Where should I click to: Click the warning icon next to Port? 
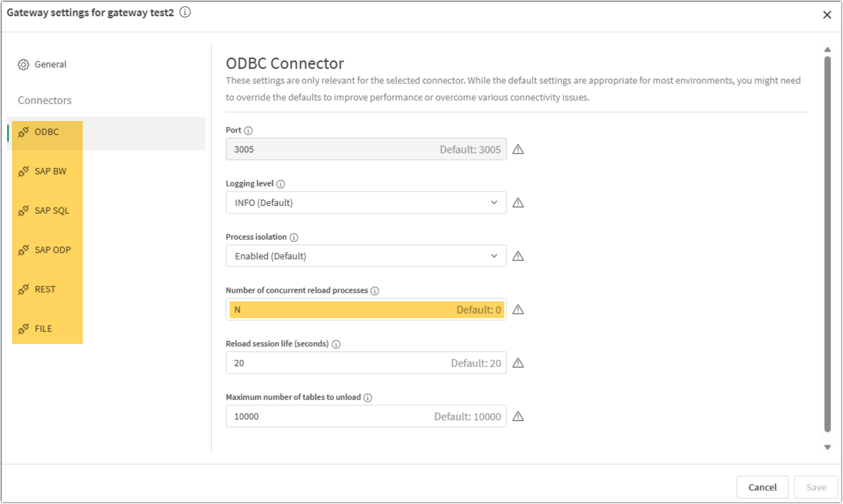[518, 149]
